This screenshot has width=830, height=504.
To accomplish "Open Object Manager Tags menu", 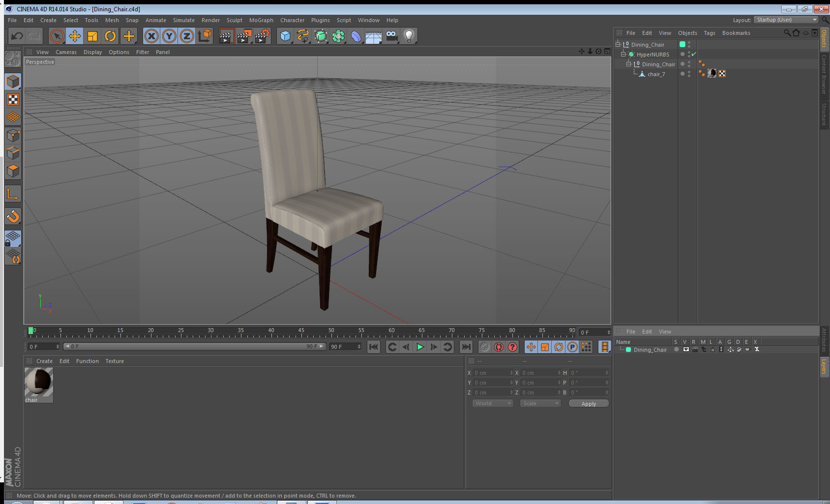I will coord(709,33).
